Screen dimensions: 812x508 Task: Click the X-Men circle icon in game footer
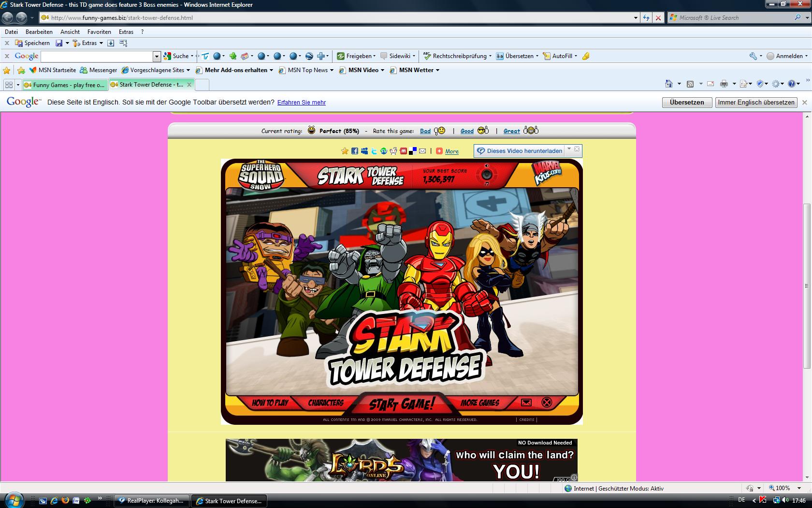coord(547,402)
